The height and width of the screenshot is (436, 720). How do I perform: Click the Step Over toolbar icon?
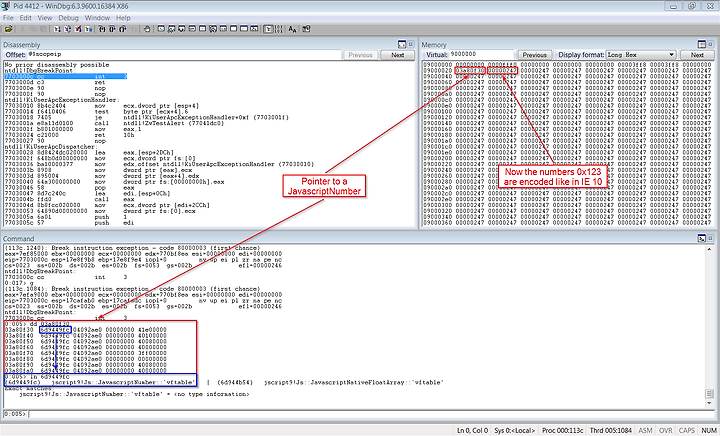[112, 29]
